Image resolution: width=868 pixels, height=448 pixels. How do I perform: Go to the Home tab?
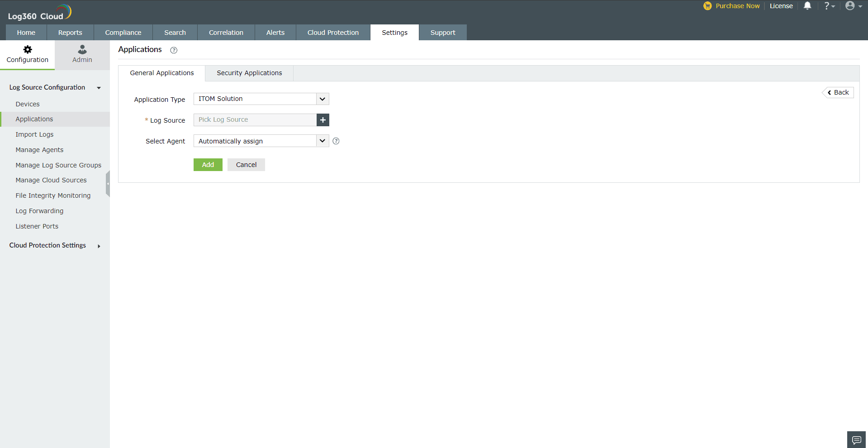(26, 33)
